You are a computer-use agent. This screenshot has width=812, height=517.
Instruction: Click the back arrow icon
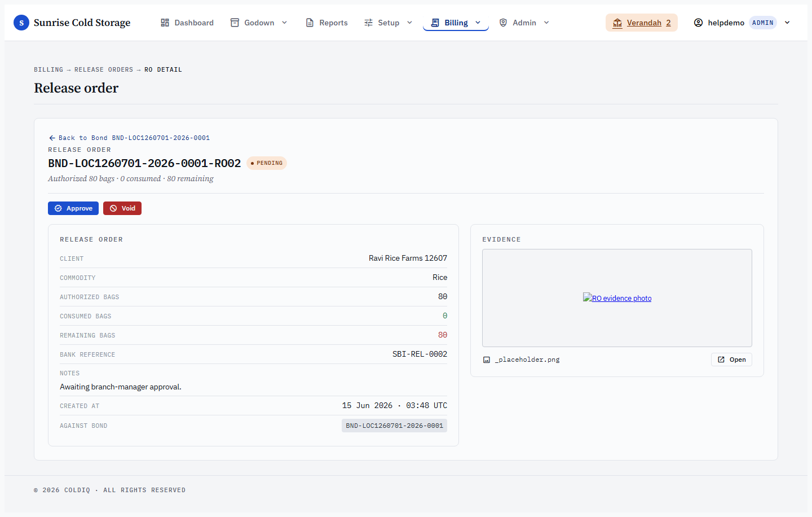tap(52, 138)
